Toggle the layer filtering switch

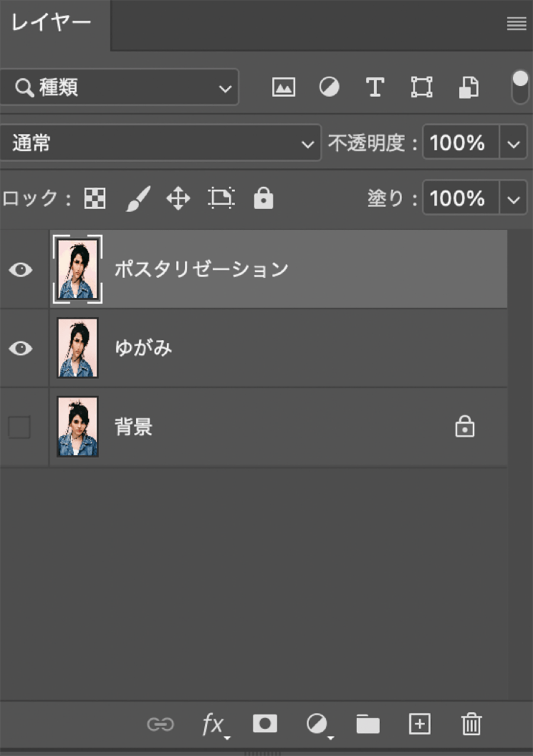(520, 87)
